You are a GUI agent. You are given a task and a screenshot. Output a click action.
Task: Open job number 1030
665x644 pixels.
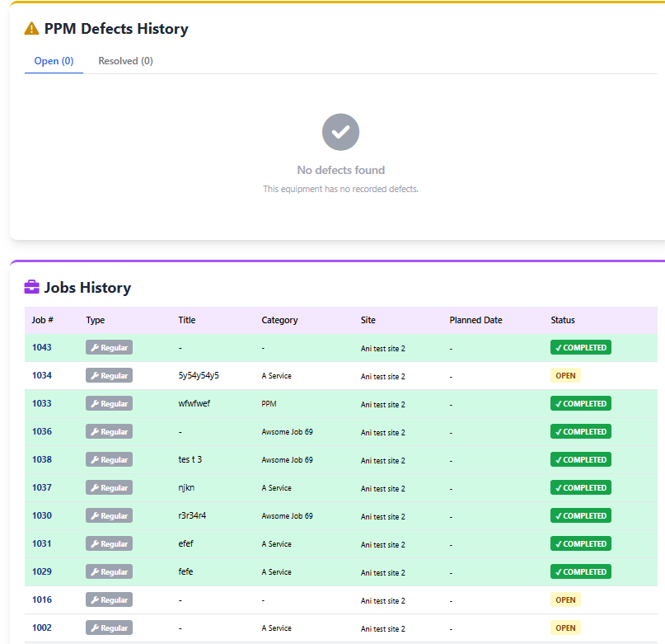coord(42,515)
